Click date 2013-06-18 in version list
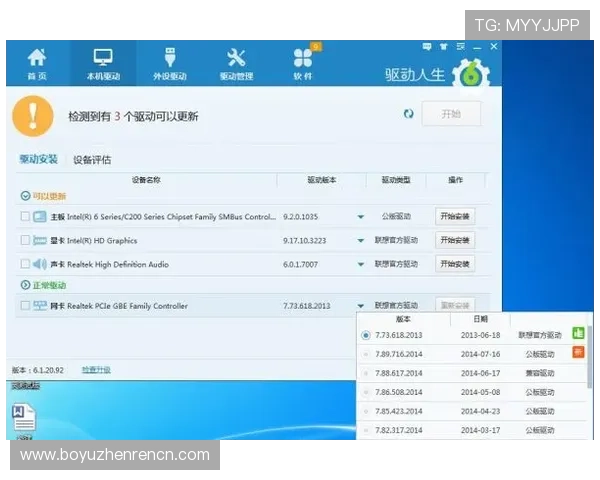Image resolution: width=600 pixels, height=480 pixels. [x=481, y=335]
